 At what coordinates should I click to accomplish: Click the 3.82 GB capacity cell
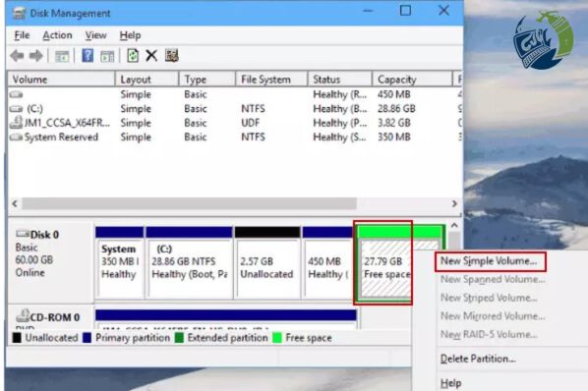[x=393, y=123]
